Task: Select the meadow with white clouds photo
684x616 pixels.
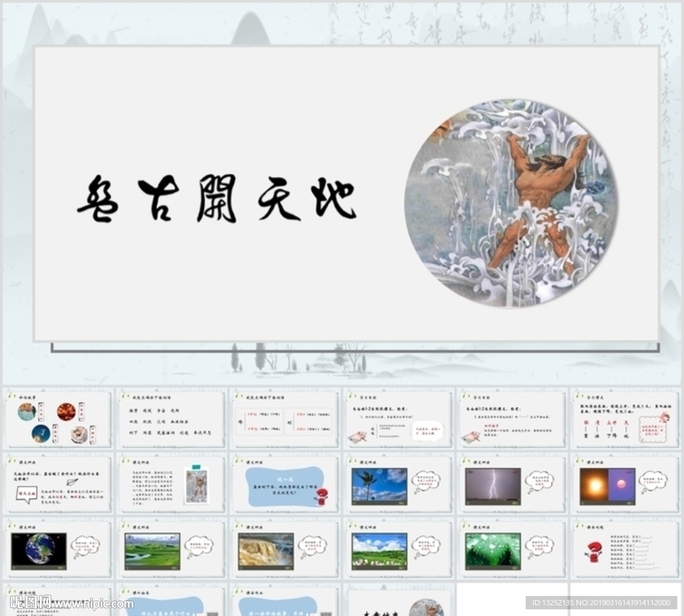Action: click(x=379, y=551)
